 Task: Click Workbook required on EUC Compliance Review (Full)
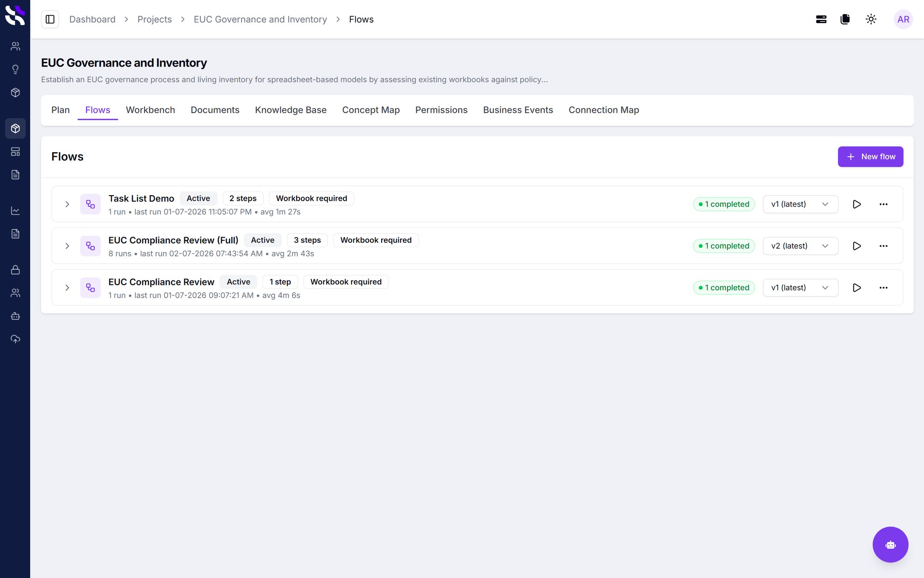[376, 240]
